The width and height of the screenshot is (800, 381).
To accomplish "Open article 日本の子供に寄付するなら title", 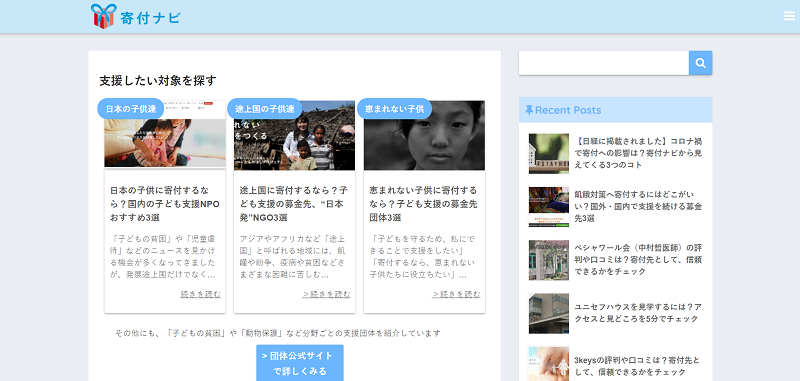I will click(165, 204).
